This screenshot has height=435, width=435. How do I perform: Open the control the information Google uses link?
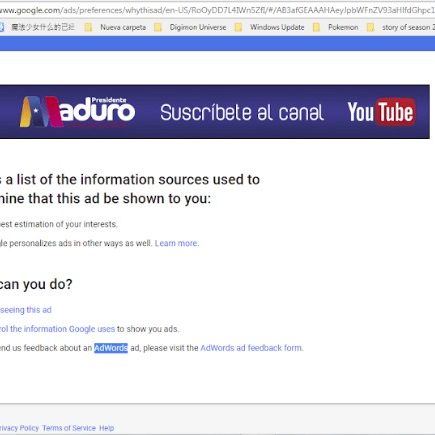tap(57, 329)
